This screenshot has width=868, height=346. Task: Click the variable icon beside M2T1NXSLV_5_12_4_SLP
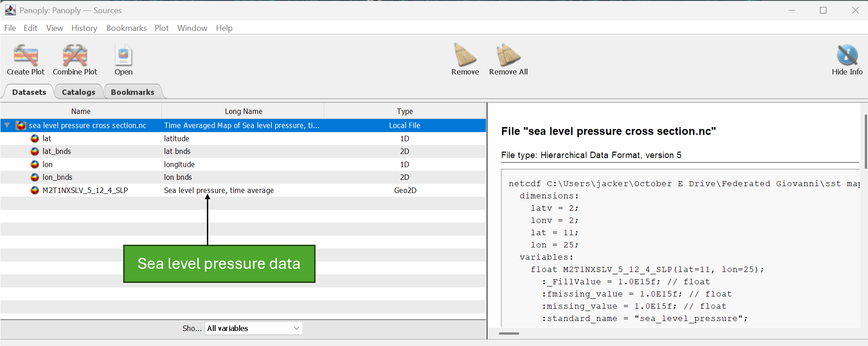pyautogui.click(x=35, y=190)
